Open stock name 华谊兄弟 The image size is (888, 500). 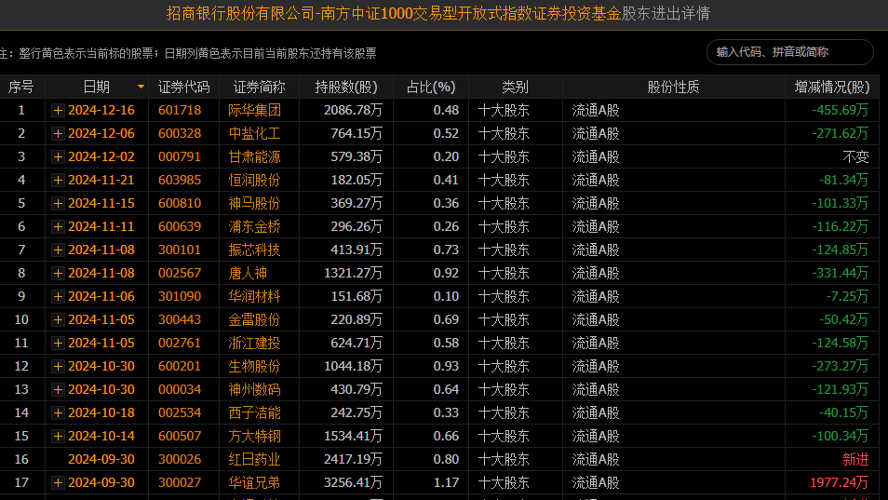pyautogui.click(x=254, y=482)
